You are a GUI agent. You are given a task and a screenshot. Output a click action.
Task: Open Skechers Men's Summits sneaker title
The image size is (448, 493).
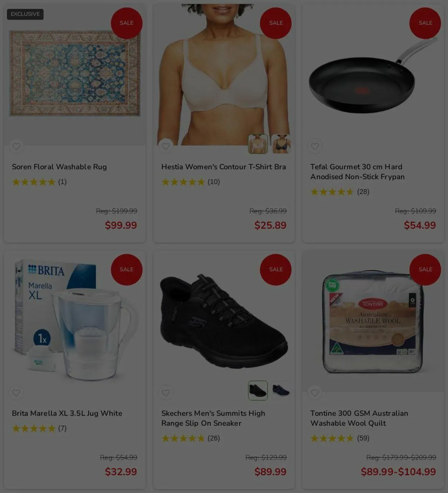(213, 418)
